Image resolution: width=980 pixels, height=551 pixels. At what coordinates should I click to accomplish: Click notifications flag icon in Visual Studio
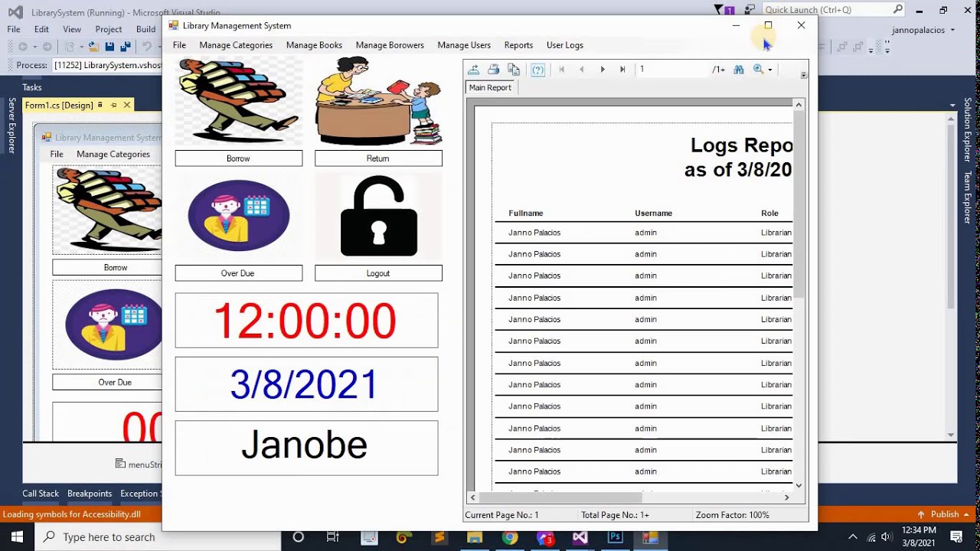(724, 10)
